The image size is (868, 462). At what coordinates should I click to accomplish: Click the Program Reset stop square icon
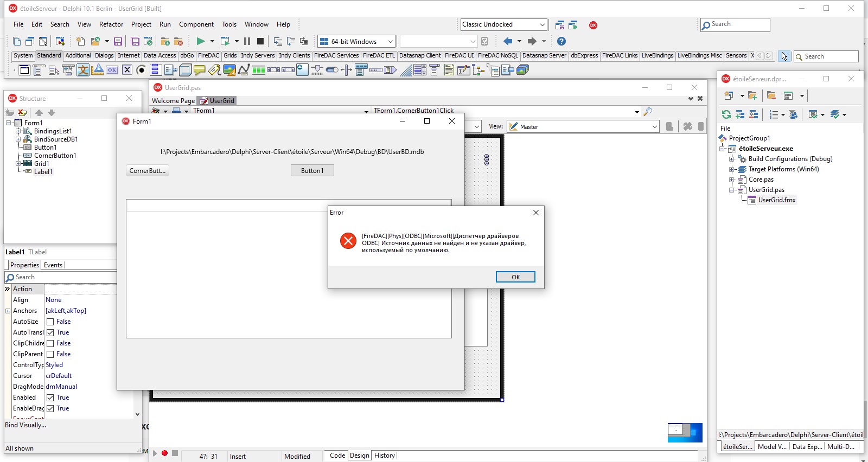pyautogui.click(x=260, y=41)
